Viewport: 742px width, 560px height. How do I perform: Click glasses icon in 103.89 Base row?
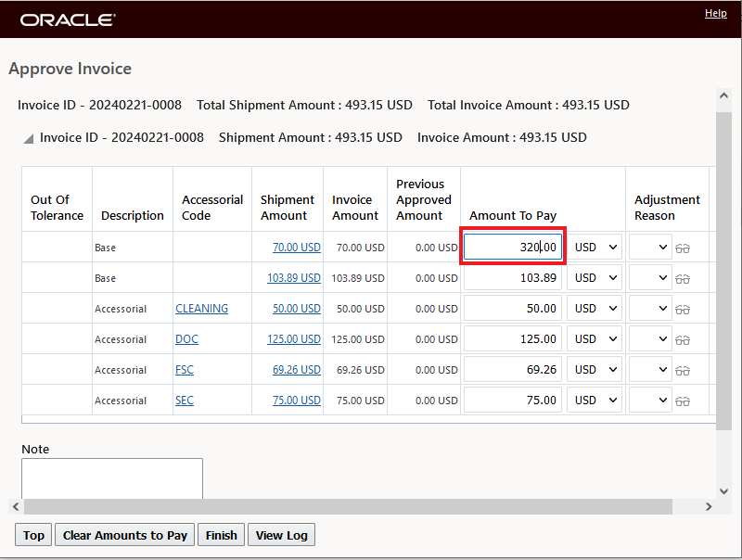coord(683,278)
